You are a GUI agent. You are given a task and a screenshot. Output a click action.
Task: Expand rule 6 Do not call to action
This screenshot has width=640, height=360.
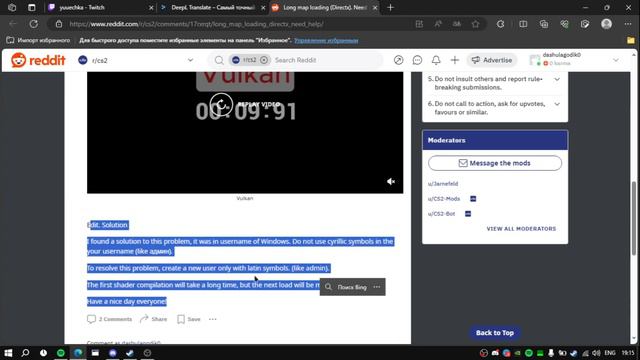(557, 104)
